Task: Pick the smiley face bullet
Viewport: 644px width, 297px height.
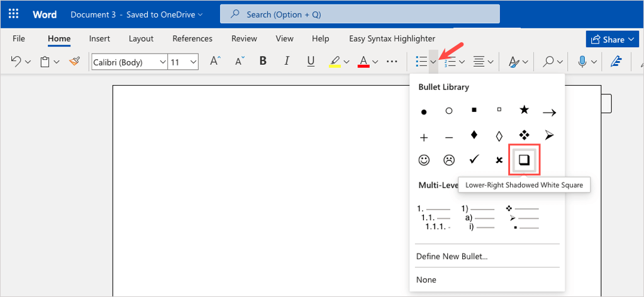Action: point(424,160)
